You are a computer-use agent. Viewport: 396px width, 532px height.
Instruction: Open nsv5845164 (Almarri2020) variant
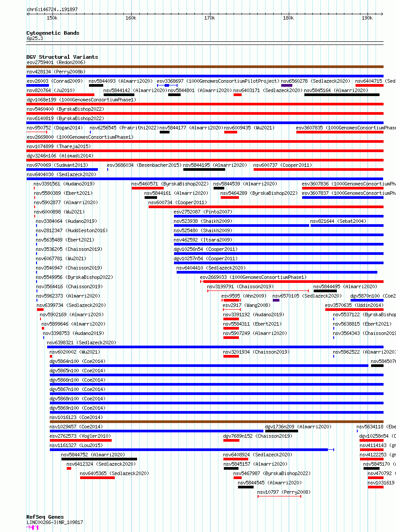(x=336, y=91)
